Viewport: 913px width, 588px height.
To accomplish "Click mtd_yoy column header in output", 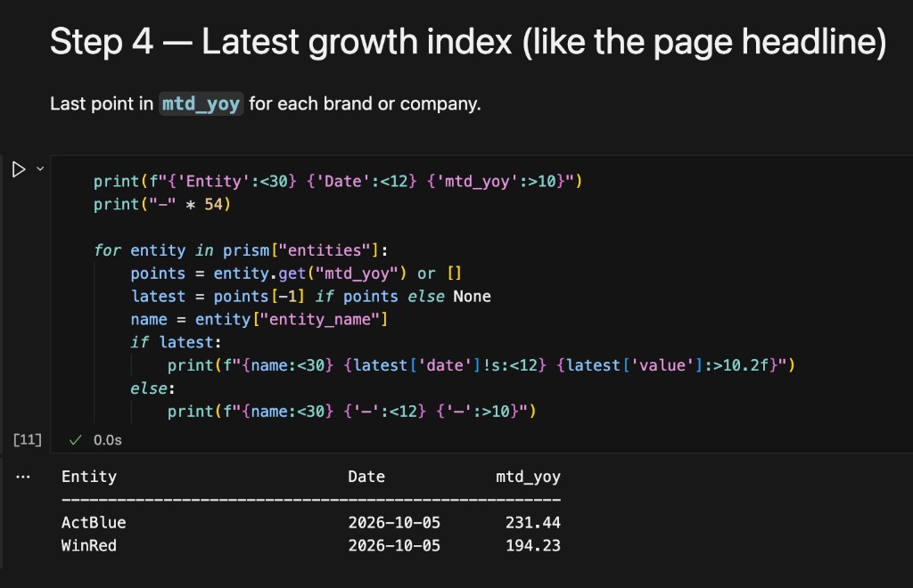I will (x=528, y=478).
